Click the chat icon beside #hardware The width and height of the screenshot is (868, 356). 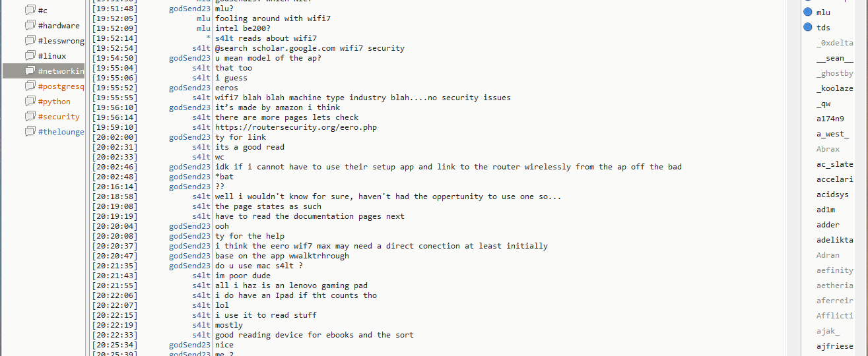coord(30,26)
